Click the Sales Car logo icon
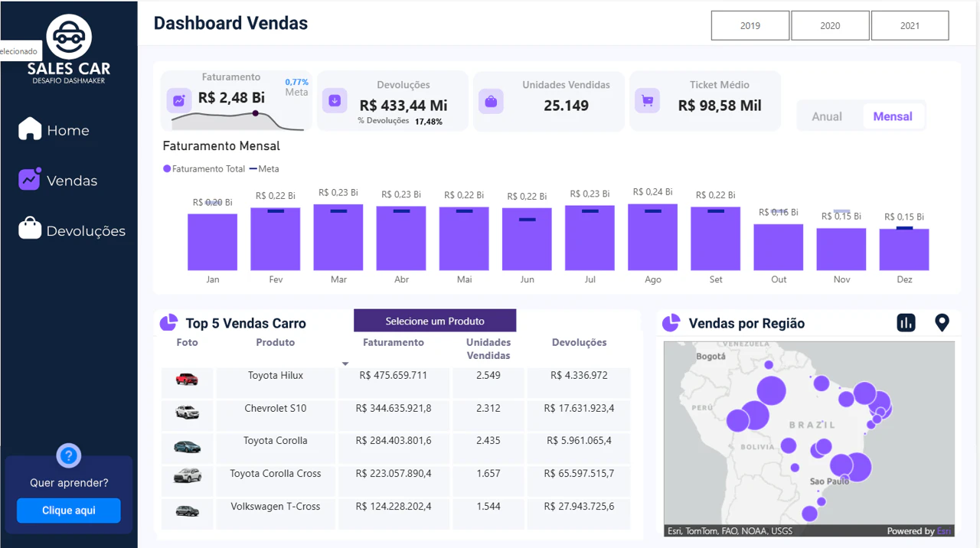This screenshot has height=548, width=980. click(x=69, y=35)
